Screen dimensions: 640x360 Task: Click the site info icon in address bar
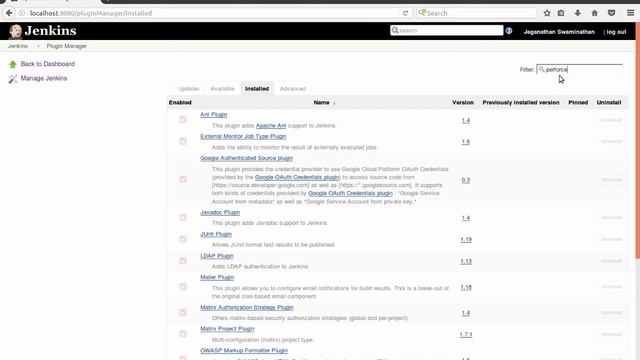point(22,13)
